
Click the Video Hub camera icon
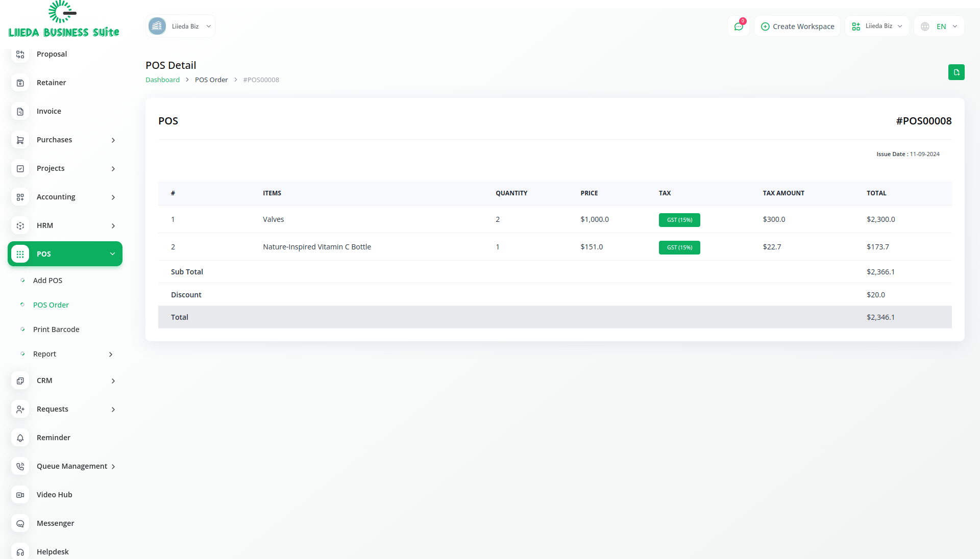[20, 495]
